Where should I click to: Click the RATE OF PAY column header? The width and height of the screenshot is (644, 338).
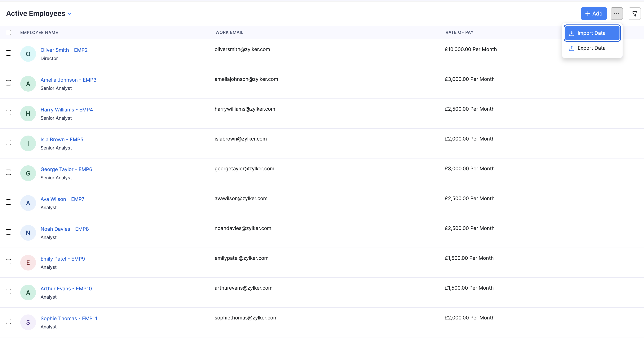point(459,32)
